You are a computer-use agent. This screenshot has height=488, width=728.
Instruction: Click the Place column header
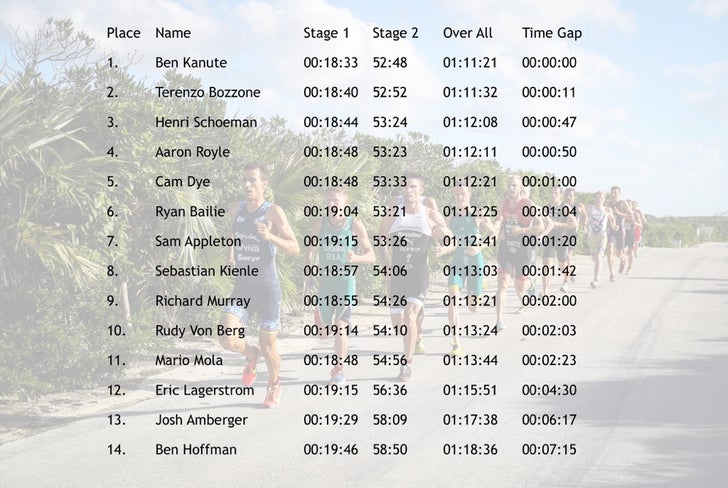click(124, 33)
